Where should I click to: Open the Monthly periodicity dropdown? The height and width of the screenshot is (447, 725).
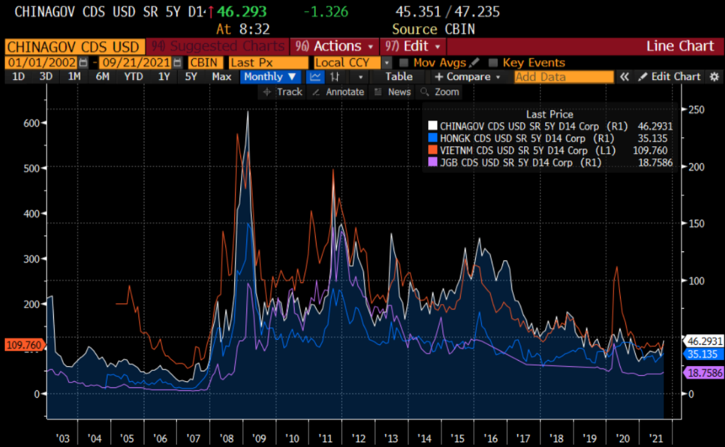point(270,77)
